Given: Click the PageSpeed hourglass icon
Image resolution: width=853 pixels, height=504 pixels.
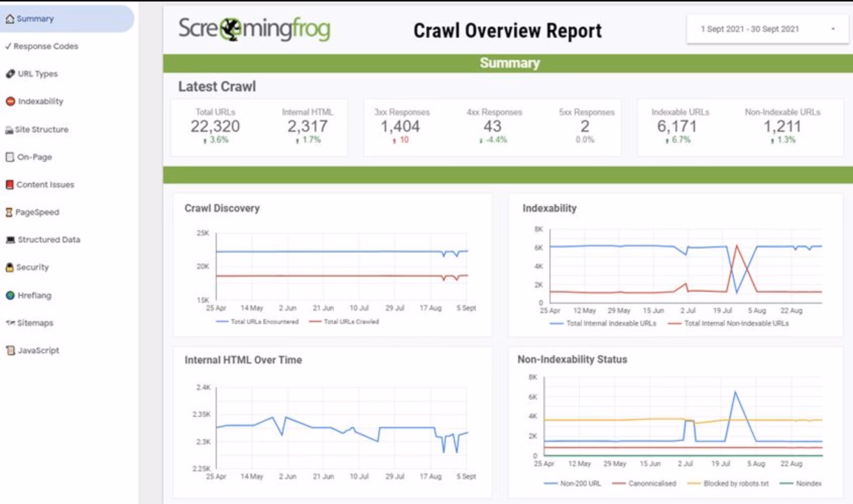Looking at the screenshot, I should [9, 212].
